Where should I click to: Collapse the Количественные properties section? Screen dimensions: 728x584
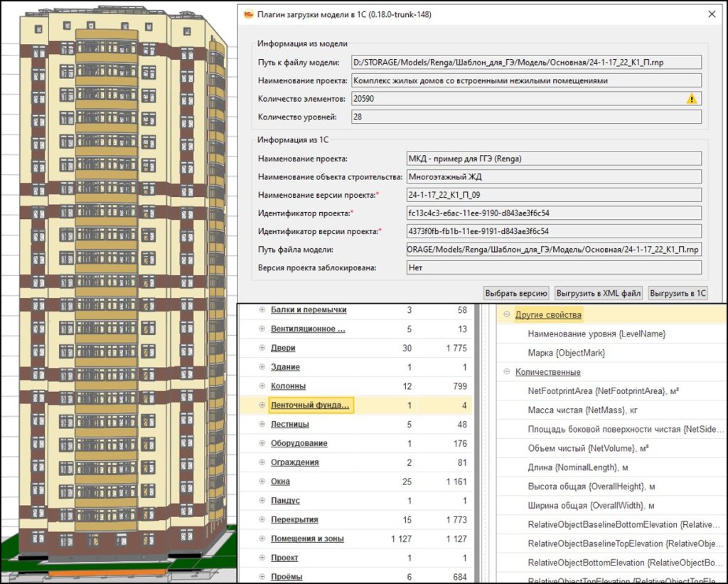click(506, 372)
